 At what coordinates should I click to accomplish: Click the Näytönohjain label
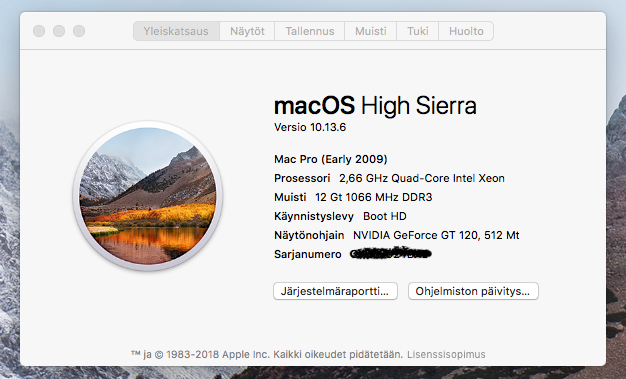pos(309,235)
